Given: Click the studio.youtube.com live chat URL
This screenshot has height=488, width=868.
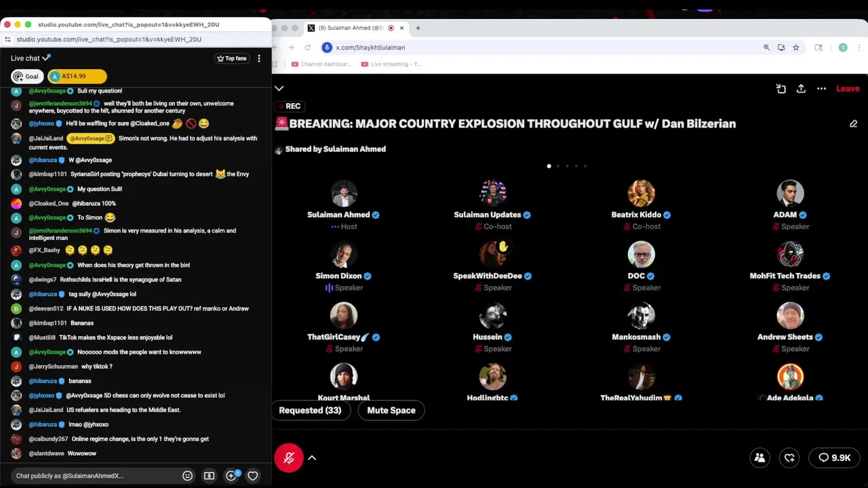Looking at the screenshot, I should [x=109, y=39].
